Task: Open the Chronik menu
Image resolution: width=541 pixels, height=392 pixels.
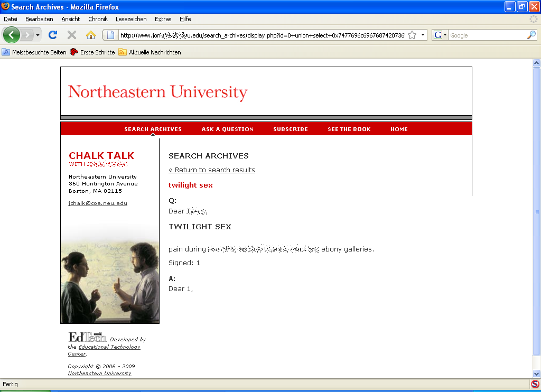Action: point(98,19)
